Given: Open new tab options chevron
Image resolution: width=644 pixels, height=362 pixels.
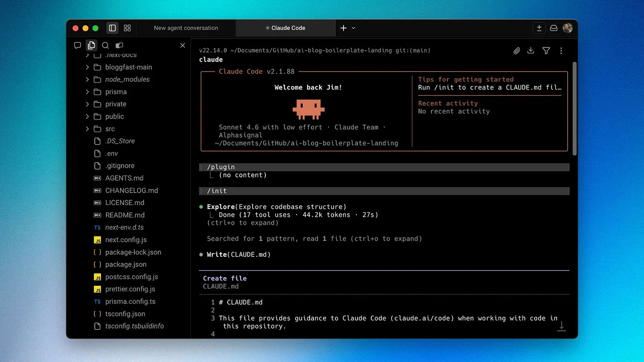Looking at the screenshot, I should (353, 28).
